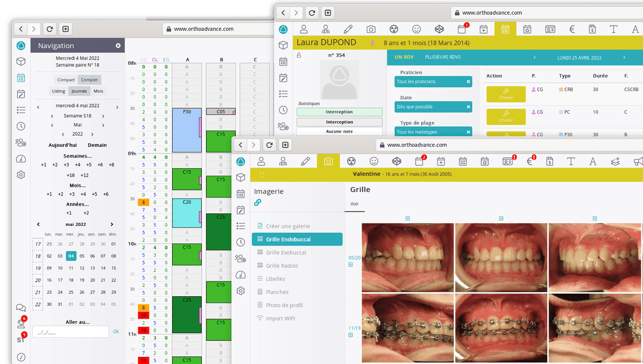
Task: Click the lock icon beside n° 354
Action: [299, 55]
